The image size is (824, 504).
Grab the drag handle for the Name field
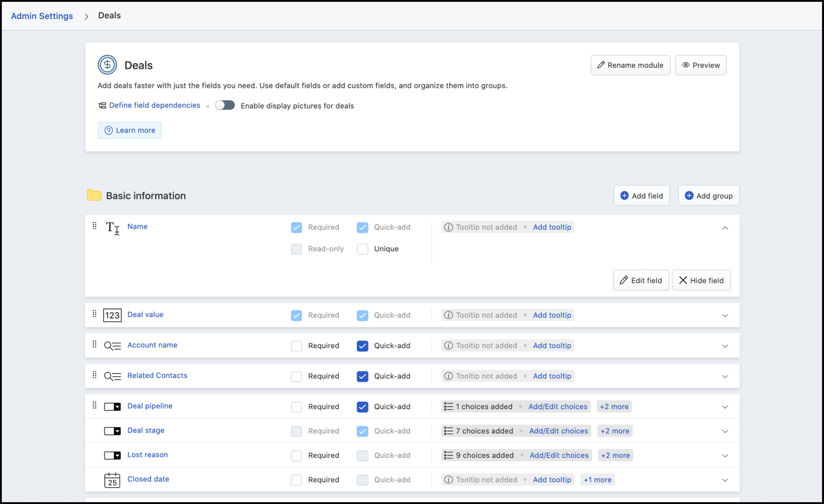(95, 226)
